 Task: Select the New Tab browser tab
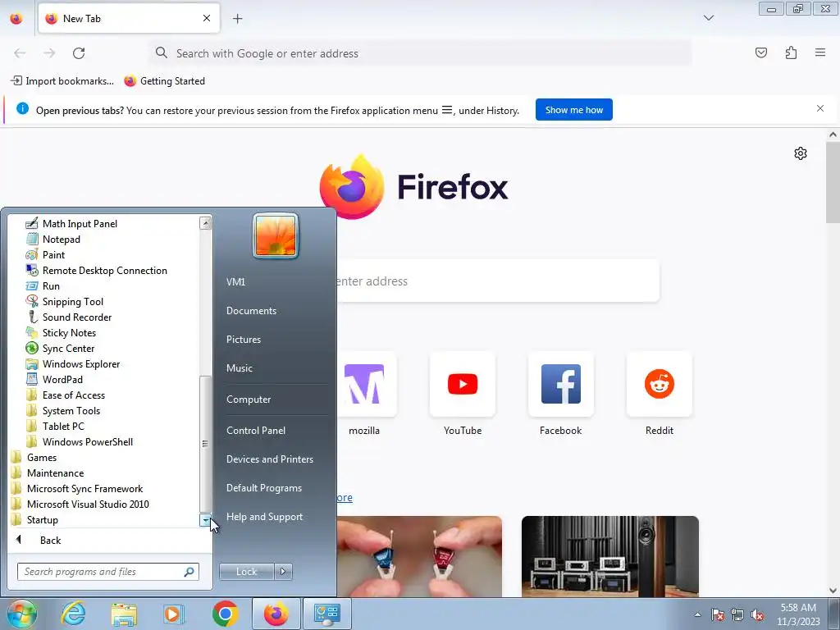pos(129,18)
